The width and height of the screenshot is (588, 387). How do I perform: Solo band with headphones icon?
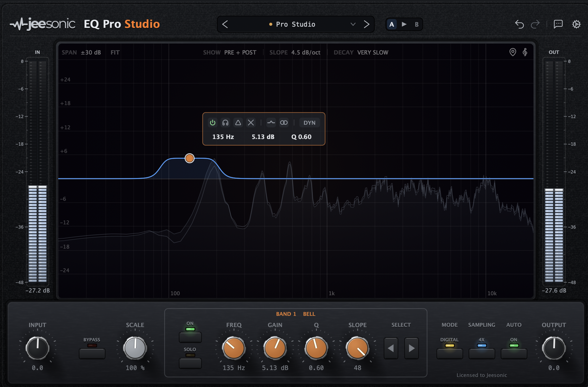[x=225, y=123]
